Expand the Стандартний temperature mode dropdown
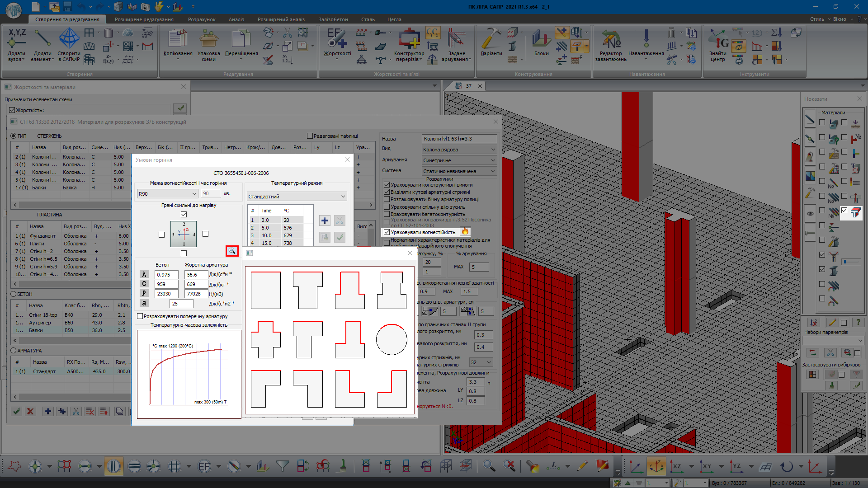 [297, 197]
